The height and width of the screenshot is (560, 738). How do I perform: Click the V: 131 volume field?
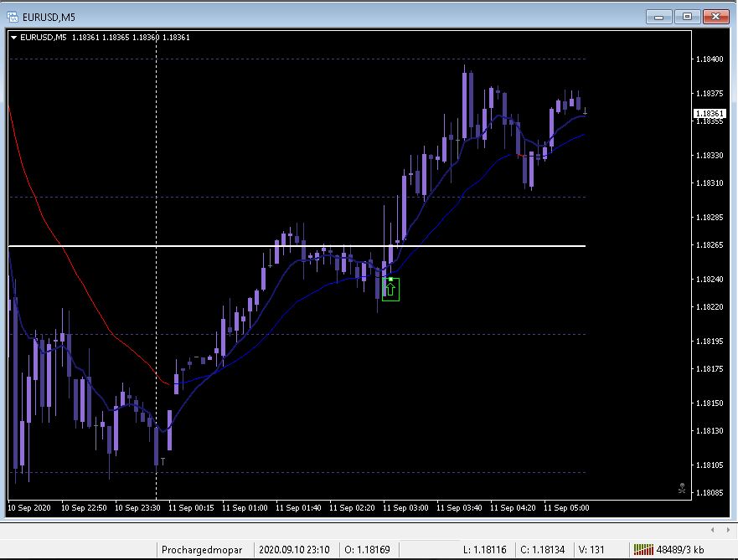pos(591,550)
